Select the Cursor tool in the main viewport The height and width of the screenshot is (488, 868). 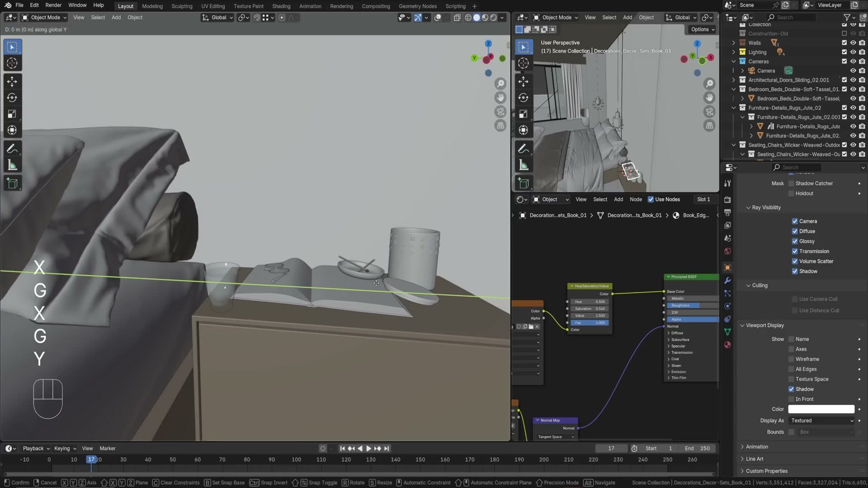tap(12, 63)
